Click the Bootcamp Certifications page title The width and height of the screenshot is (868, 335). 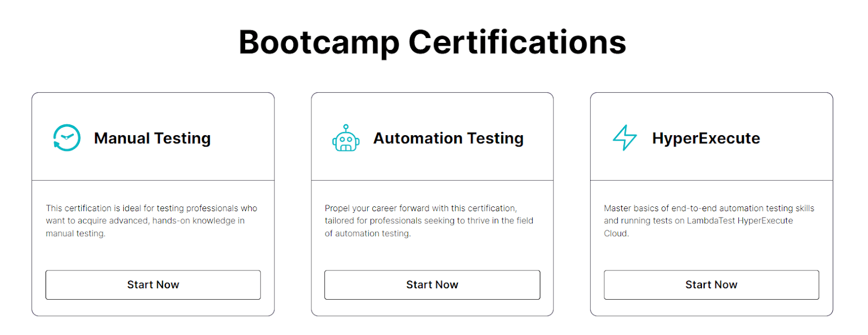[x=432, y=42]
